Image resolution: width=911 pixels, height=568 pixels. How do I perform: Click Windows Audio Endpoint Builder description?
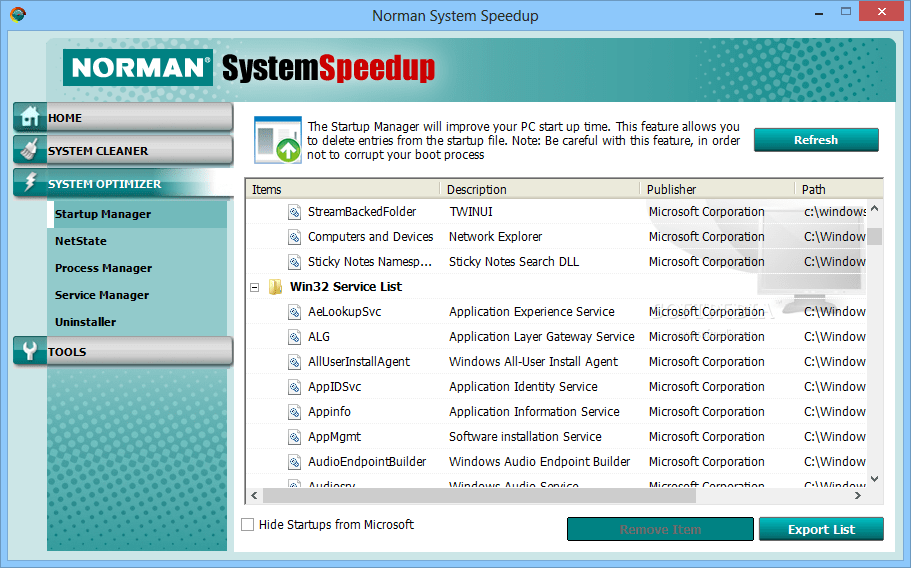539,462
